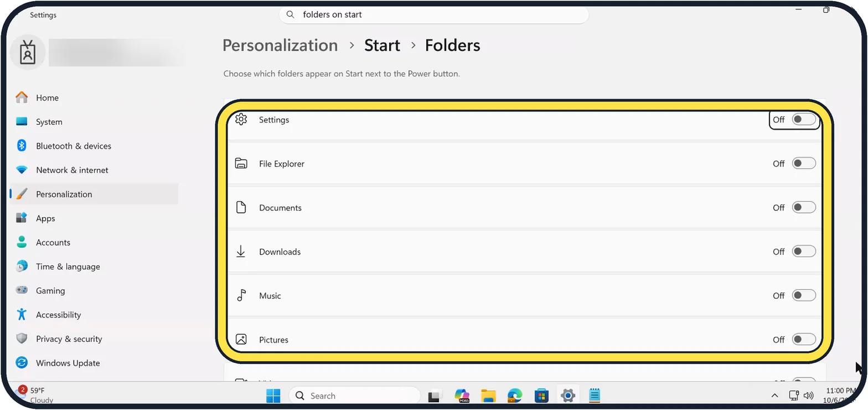Show hidden icons in the system tray
Image resolution: width=868 pixels, height=410 pixels.
click(775, 396)
